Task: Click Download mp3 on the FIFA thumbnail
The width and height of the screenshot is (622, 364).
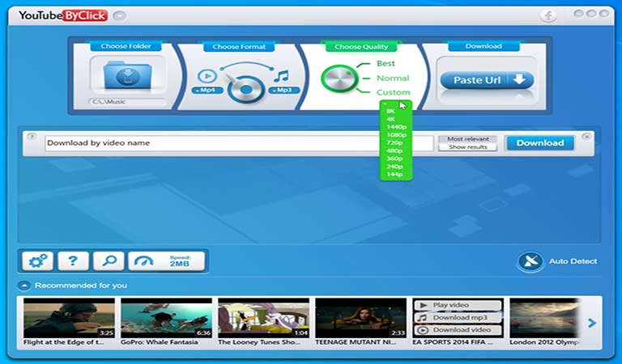Action: click(458, 318)
